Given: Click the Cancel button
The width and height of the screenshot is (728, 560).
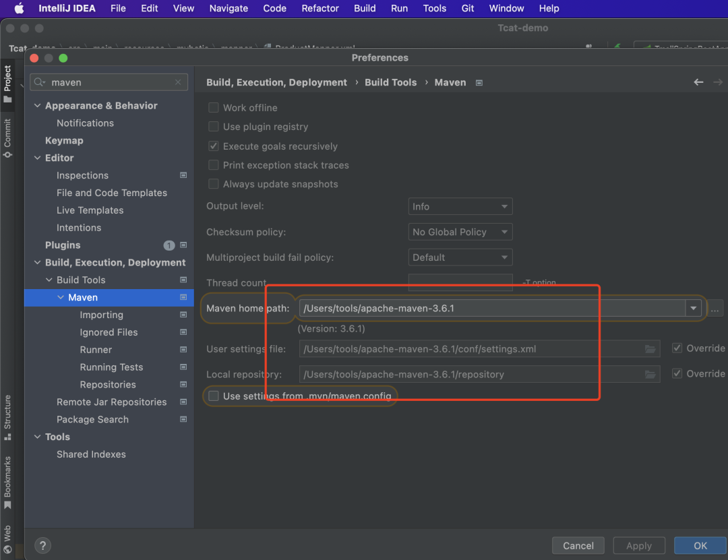Looking at the screenshot, I should pos(578,545).
